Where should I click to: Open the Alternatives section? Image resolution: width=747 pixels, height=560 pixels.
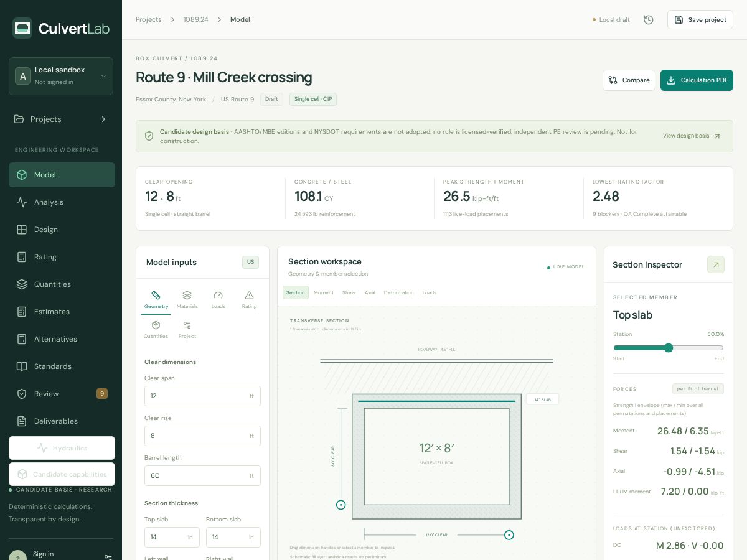pyautogui.click(x=62, y=339)
